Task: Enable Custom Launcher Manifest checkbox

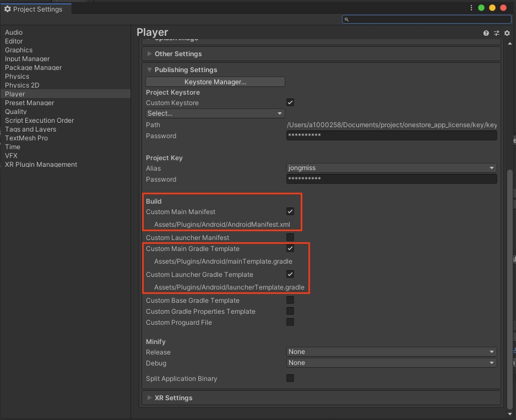Action: (x=290, y=237)
